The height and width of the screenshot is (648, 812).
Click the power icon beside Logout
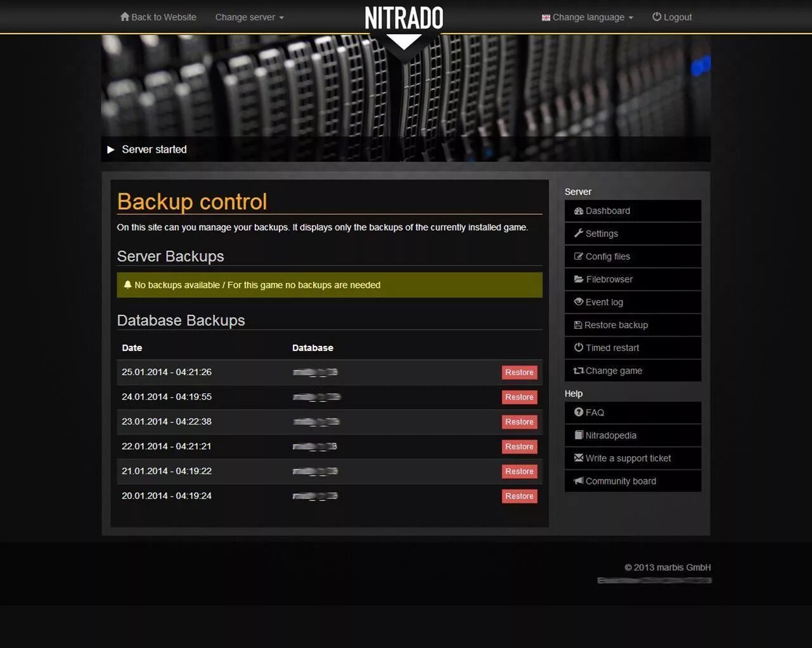coord(657,16)
